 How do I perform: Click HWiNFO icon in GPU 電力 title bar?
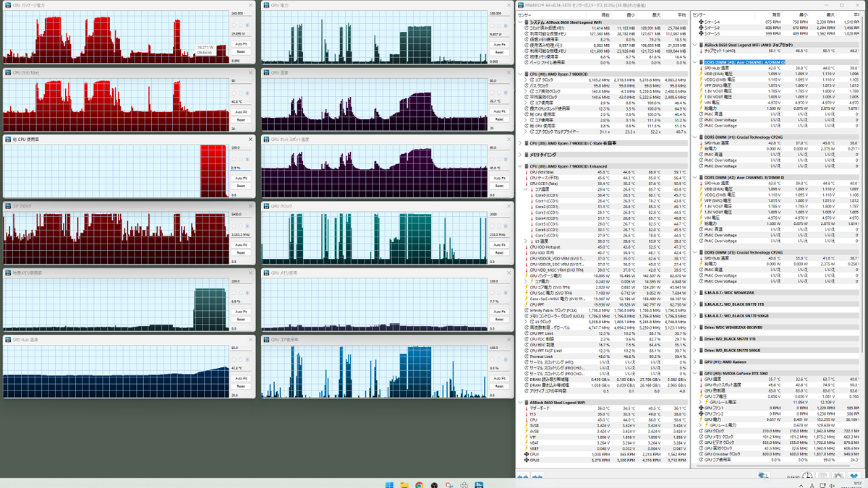click(265, 4)
